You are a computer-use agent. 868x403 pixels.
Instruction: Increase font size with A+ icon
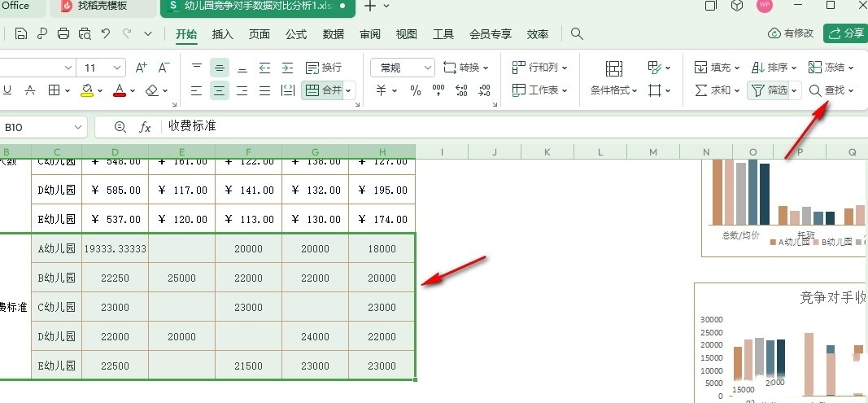point(141,68)
